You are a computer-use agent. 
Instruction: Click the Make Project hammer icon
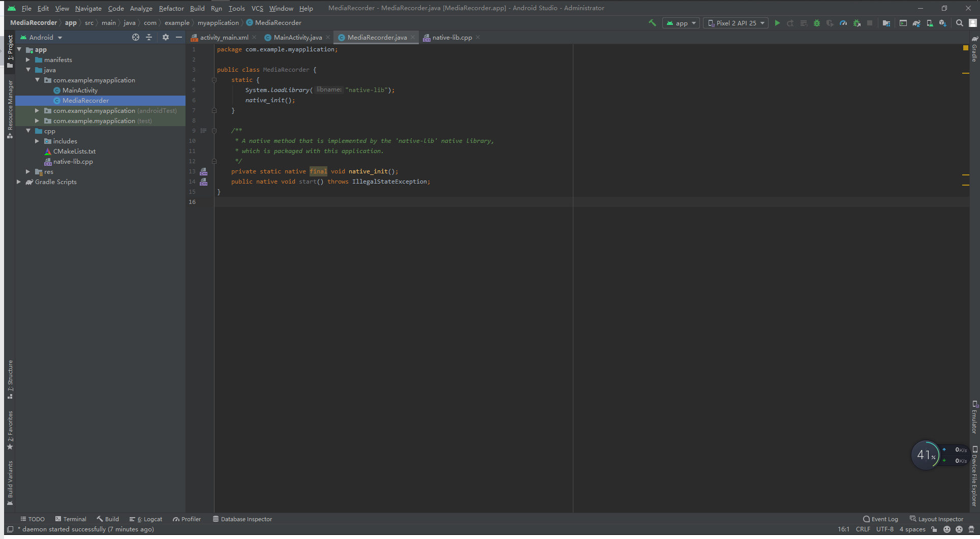(652, 23)
